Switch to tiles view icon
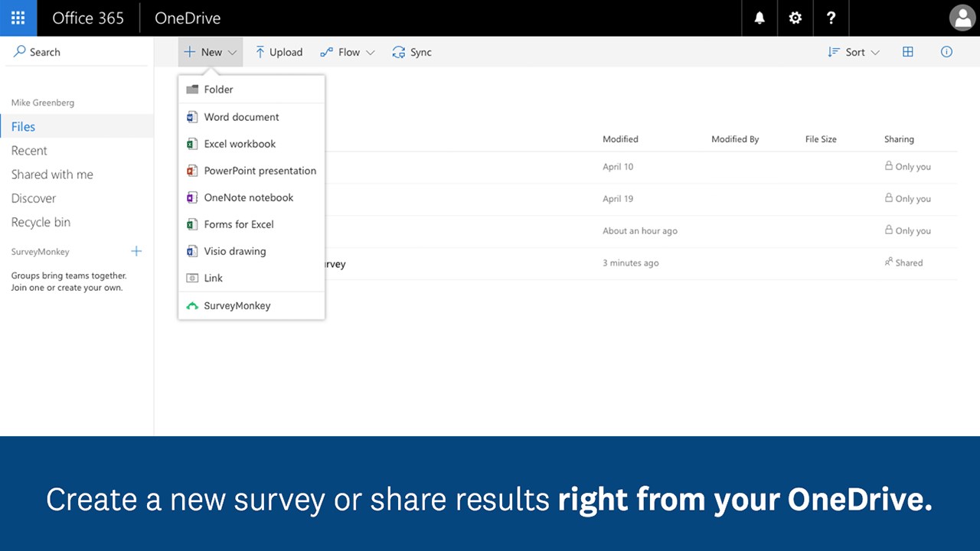Image resolution: width=980 pixels, height=551 pixels. click(x=908, y=52)
